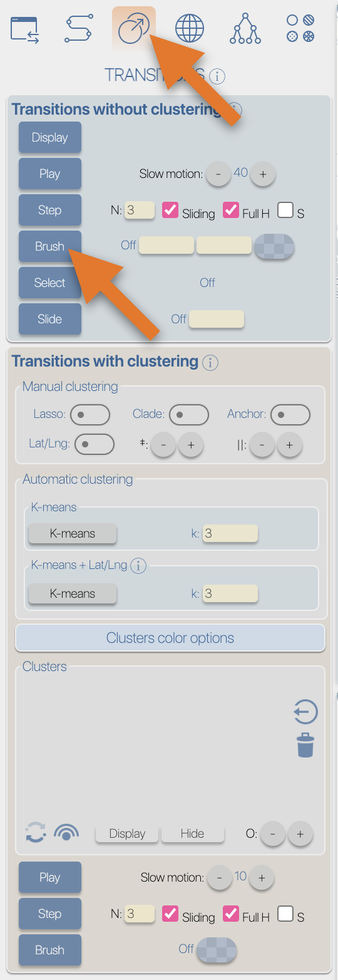Open the globe map panel icon
Screen dimensions: 338x980
[x=190, y=29]
